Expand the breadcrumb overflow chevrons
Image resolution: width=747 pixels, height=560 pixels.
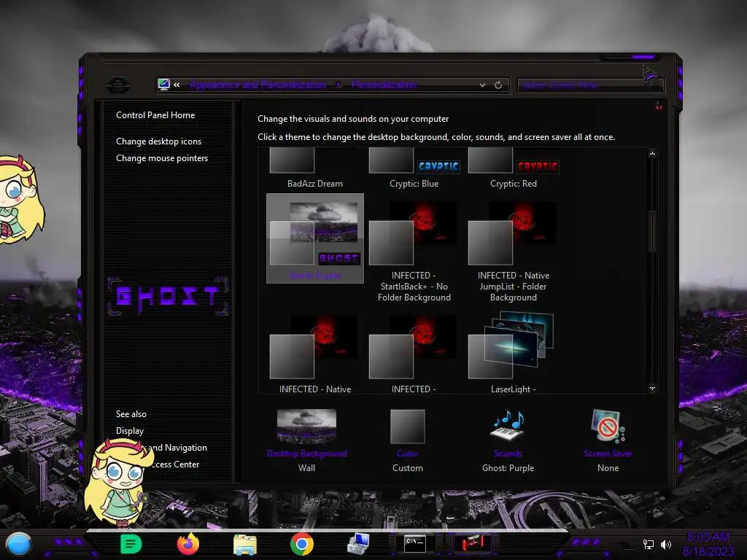coord(177,85)
